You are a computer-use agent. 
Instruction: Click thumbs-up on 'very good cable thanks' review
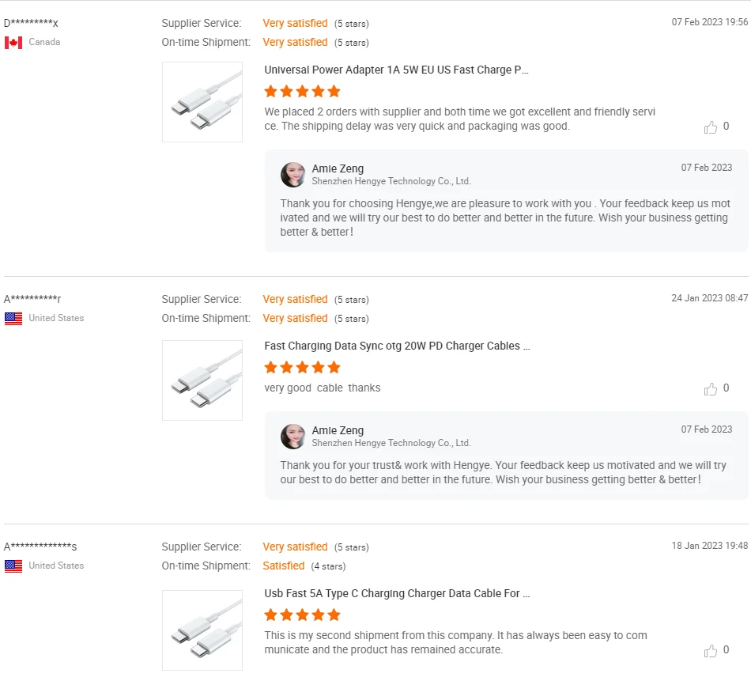click(711, 389)
